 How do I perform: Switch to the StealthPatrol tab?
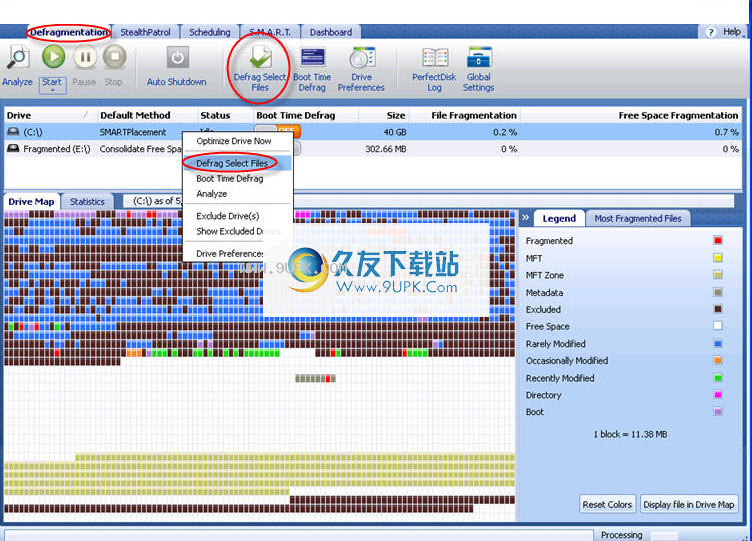pyautogui.click(x=145, y=32)
